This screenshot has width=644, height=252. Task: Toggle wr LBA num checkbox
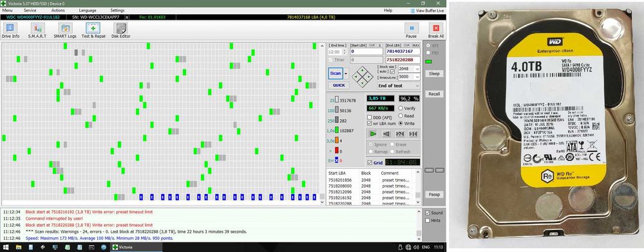(370, 123)
